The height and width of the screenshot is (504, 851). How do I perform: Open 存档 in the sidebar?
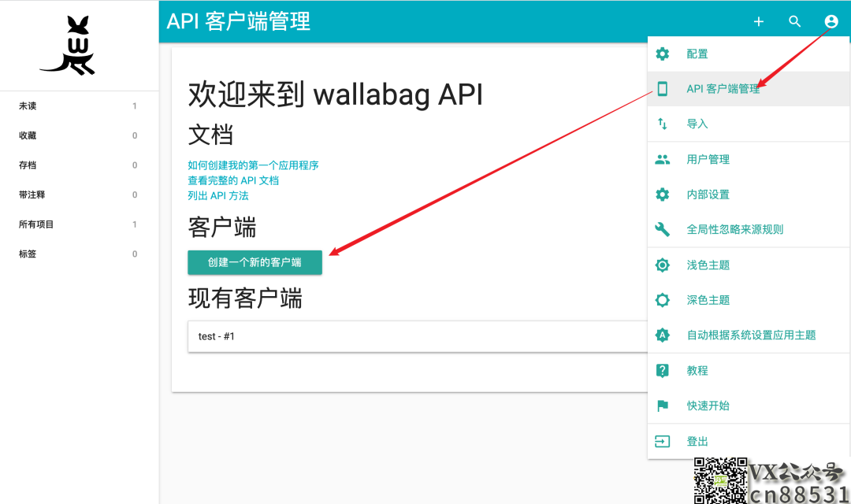pyautogui.click(x=80, y=165)
